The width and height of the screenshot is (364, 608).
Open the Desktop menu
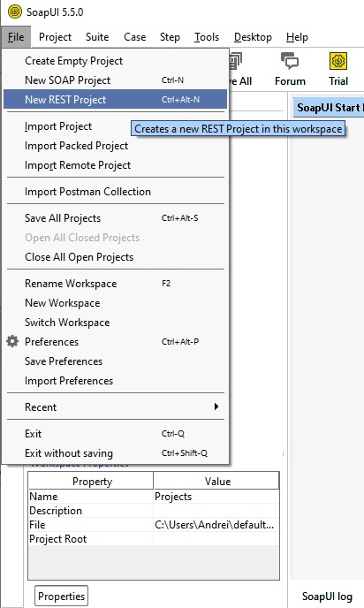(253, 37)
